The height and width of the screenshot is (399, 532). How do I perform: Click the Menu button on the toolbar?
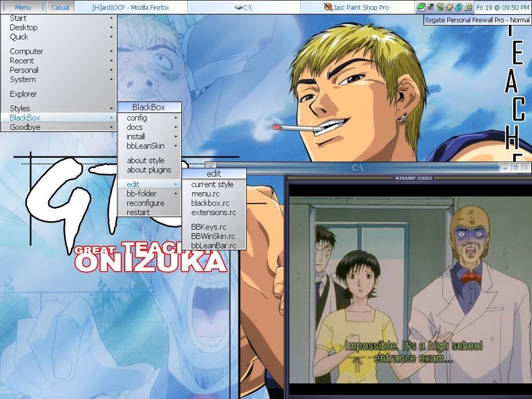[x=23, y=7]
